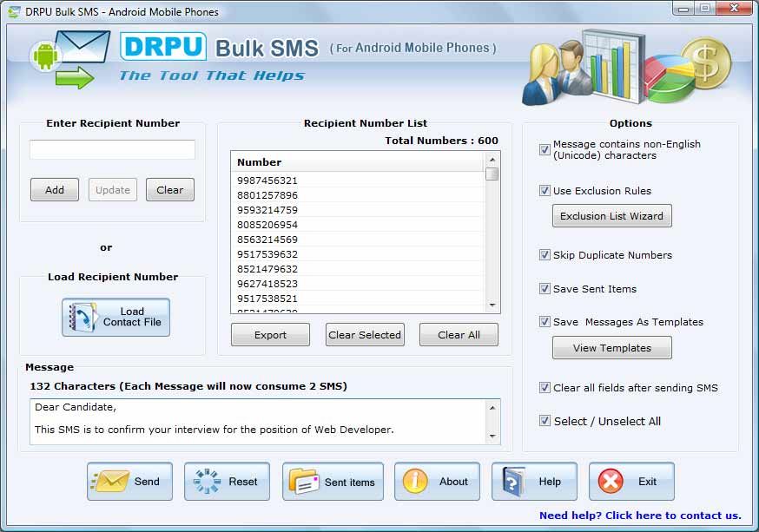The height and width of the screenshot is (532, 759).
Task: Click the red Exit cross icon
Action: click(x=610, y=481)
